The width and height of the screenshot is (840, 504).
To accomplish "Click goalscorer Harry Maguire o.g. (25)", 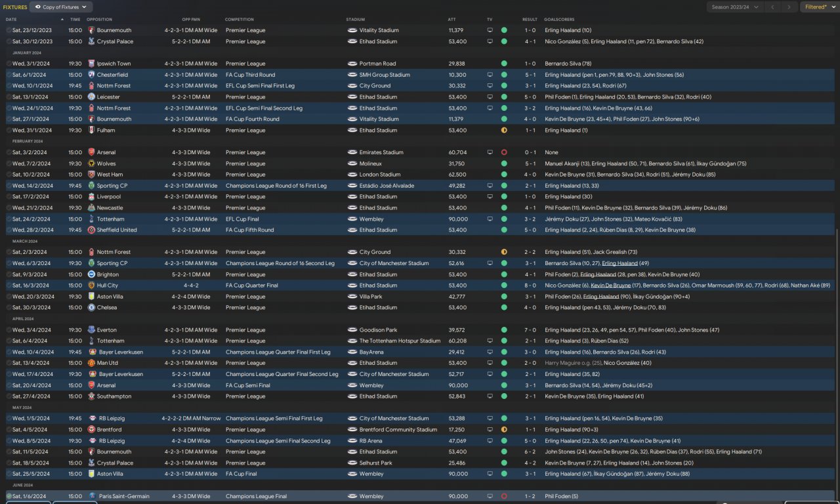I will 573,363.
